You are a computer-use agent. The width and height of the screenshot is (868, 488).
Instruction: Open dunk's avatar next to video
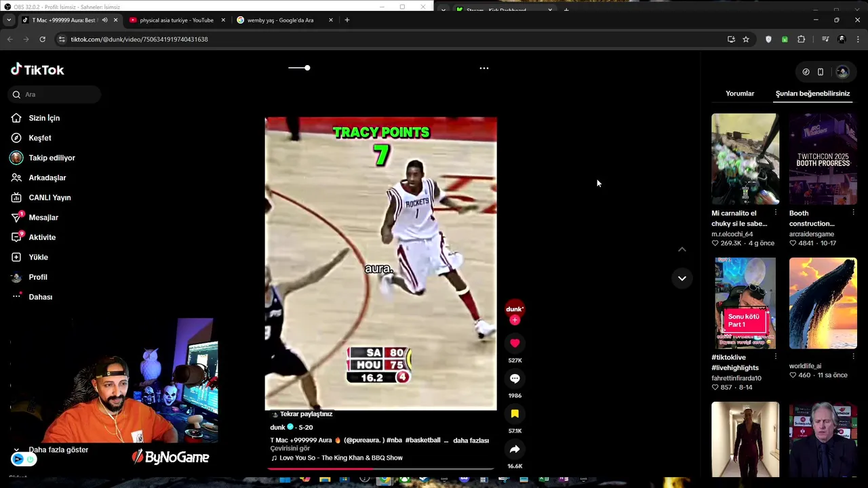515,308
